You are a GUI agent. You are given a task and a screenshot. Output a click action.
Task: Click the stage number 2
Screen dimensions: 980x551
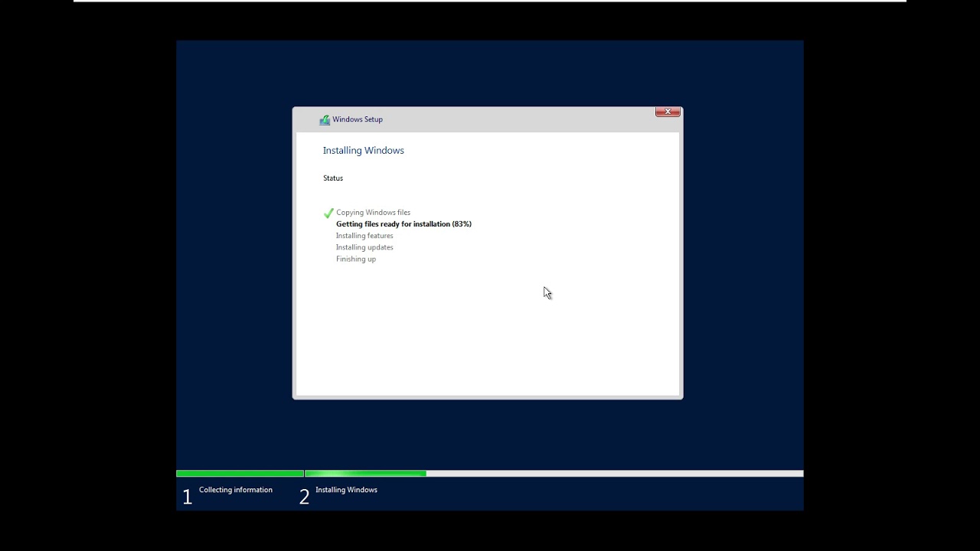304,497
